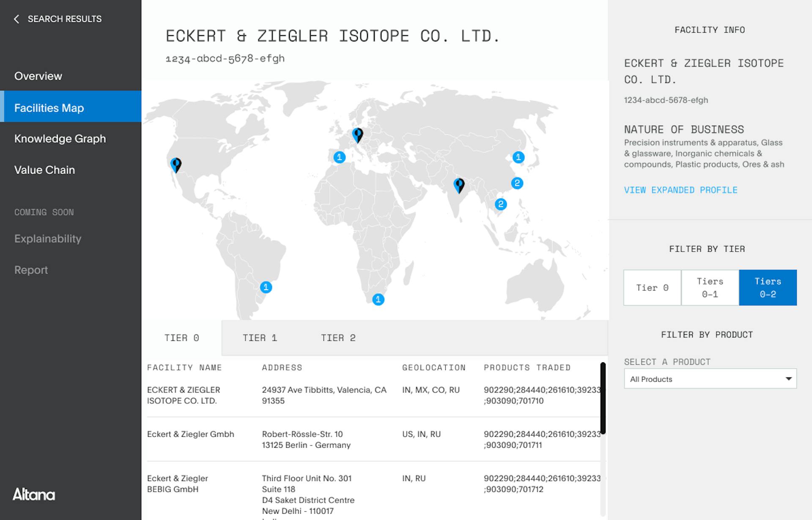Click the facility pin in India

pyautogui.click(x=459, y=185)
